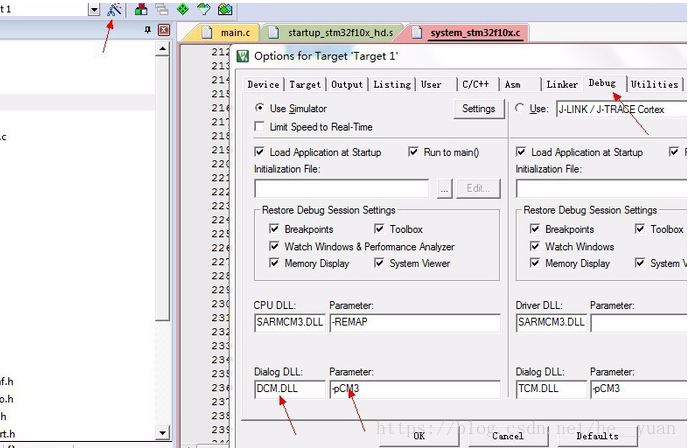Click Cancel in options dialog
The width and height of the screenshot is (694, 448).
(x=508, y=436)
